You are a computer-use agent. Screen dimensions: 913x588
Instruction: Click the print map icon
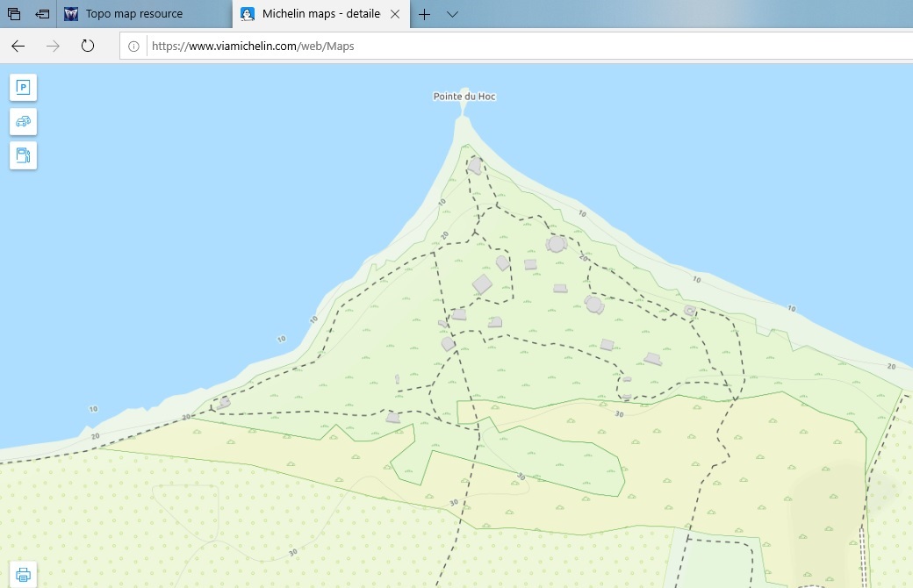[x=24, y=575]
